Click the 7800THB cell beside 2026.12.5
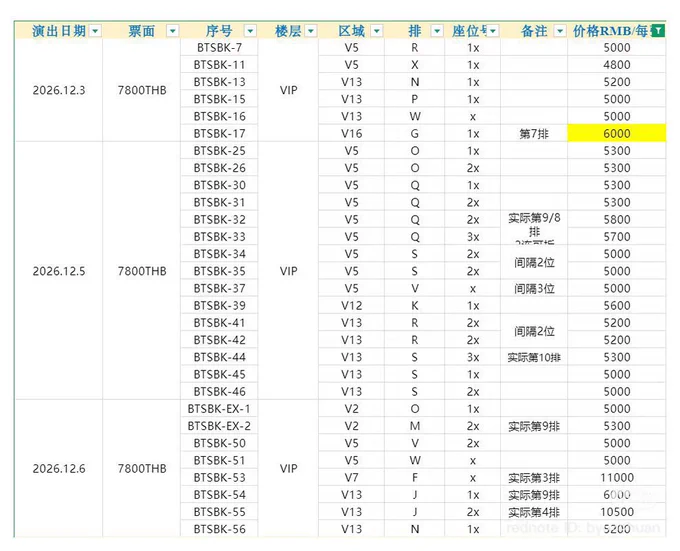The height and width of the screenshot is (551, 680). click(142, 271)
